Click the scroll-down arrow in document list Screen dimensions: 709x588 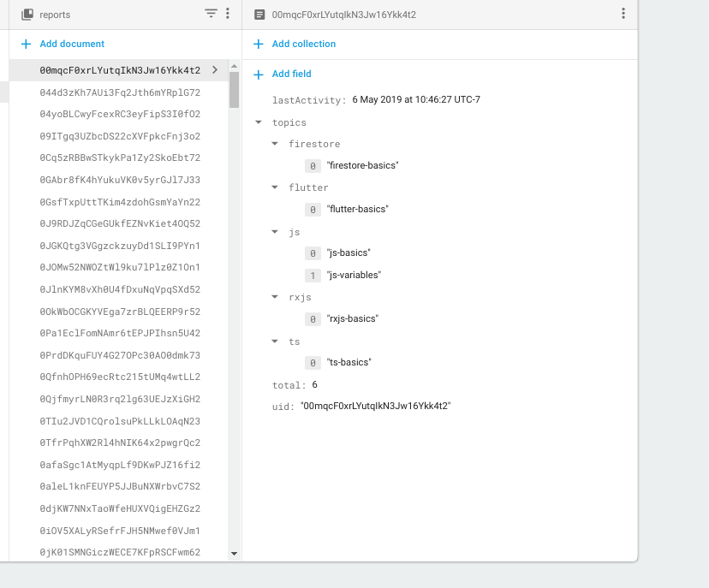pos(234,554)
